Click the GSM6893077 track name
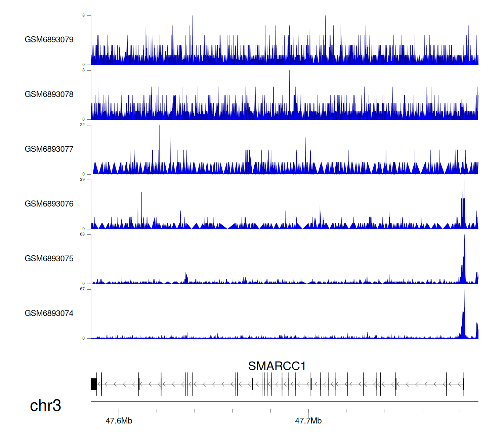This screenshot has height=444, width=504. [x=49, y=149]
